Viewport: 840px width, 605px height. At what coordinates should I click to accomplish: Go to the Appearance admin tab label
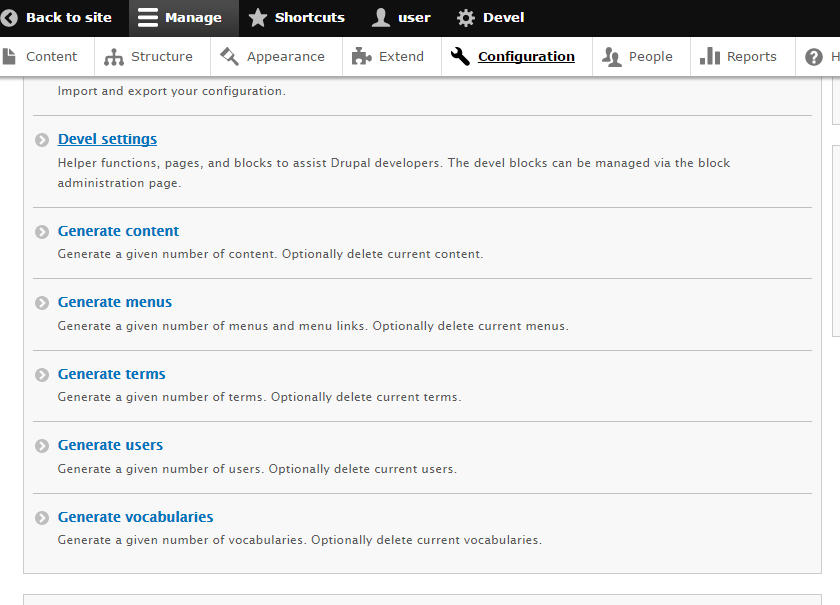pyautogui.click(x=286, y=57)
